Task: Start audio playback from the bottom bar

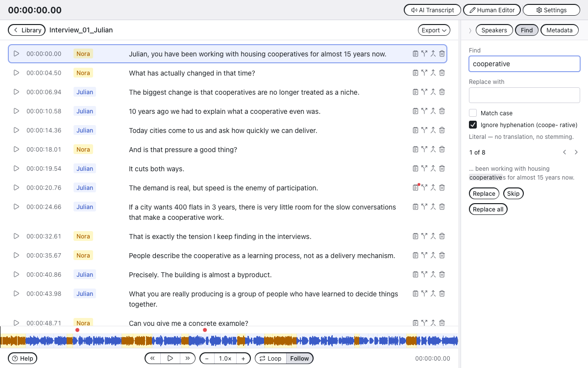Action: (170, 358)
